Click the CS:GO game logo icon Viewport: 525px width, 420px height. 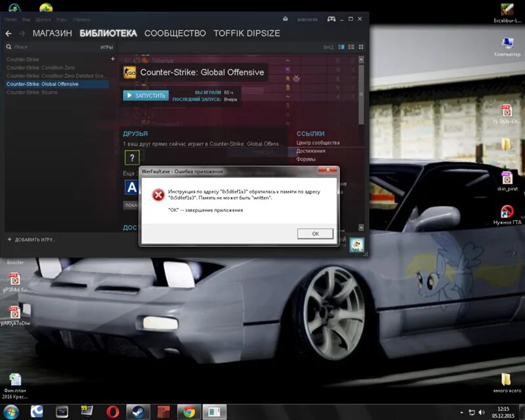[x=129, y=72]
